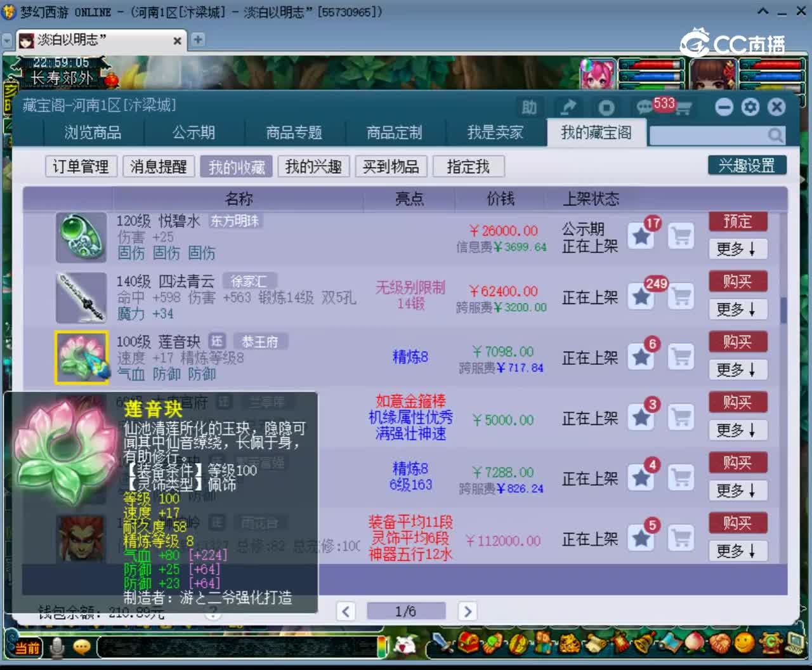This screenshot has height=670, width=812.
Task: Toggle favorite star on 悦碧水 row
Action: [641, 237]
